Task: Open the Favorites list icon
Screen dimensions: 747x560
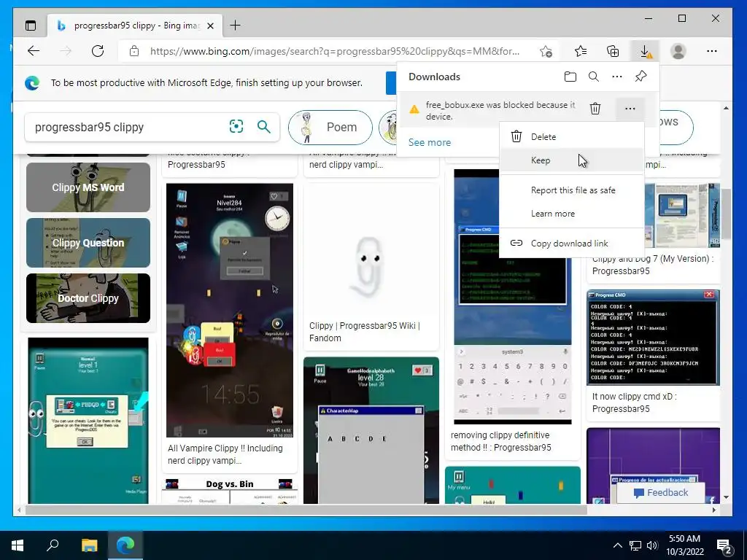Action: 580,51
